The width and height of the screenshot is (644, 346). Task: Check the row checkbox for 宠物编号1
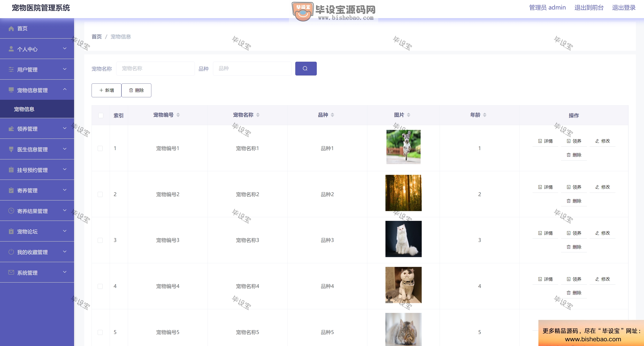click(100, 148)
